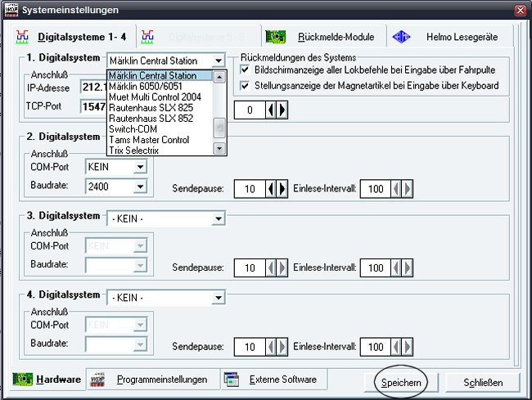This screenshot has height=400, width=532.
Task: Open the Programmeinstellungen tab
Action: (153, 379)
